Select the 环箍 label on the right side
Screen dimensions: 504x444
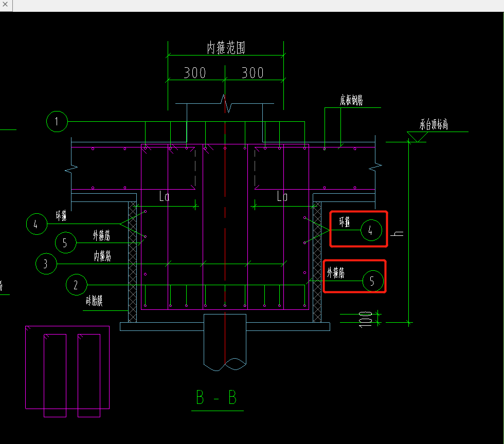(x=345, y=221)
